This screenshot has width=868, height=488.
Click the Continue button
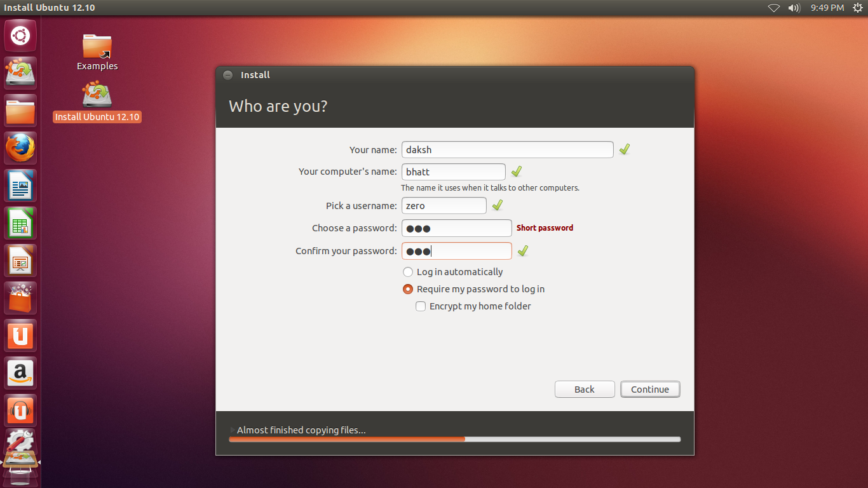click(x=650, y=390)
